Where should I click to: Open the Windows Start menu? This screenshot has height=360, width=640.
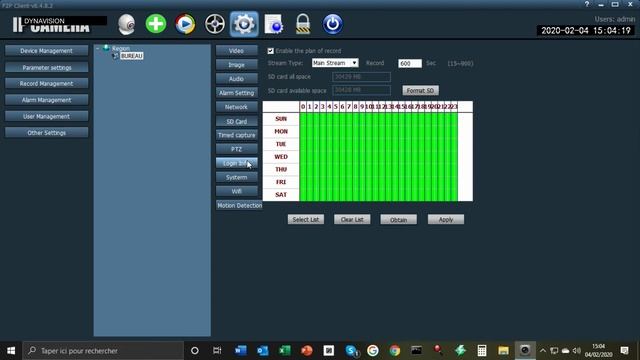11,351
